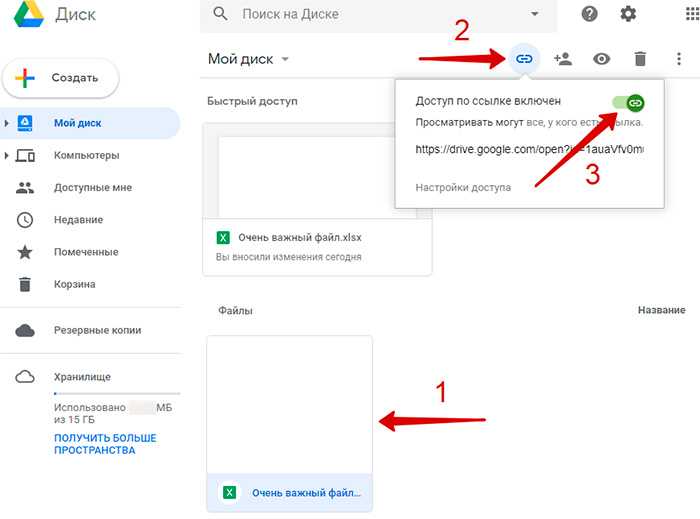The image size is (700, 519).
Task: Open quick access Очень важный файл.xlsx card
Action: pyautogui.click(x=317, y=199)
